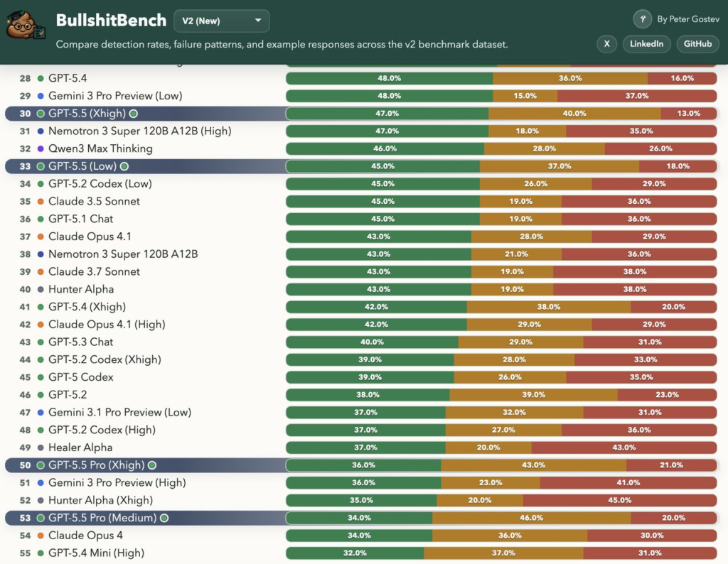Open the X social link button
The image size is (728, 564).
click(606, 44)
